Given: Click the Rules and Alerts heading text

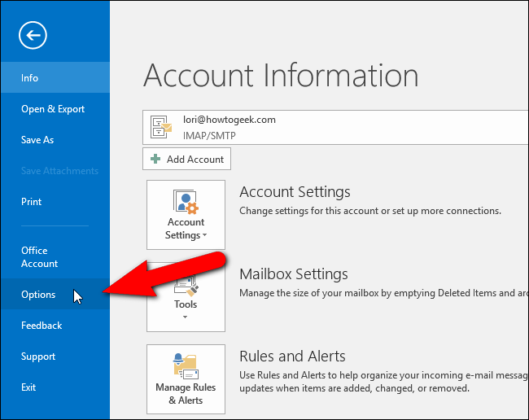Looking at the screenshot, I should click(x=292, y=357).
